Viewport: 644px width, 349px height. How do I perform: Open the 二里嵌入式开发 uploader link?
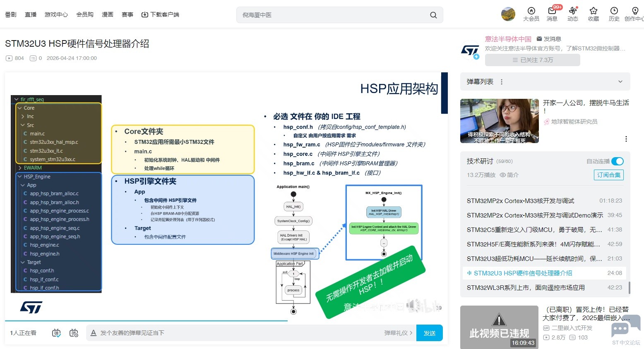click(572, 328)
